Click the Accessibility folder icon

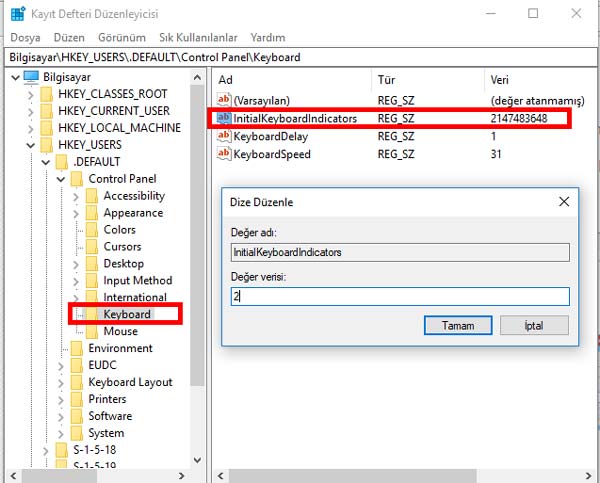click(x=92, y=196)
